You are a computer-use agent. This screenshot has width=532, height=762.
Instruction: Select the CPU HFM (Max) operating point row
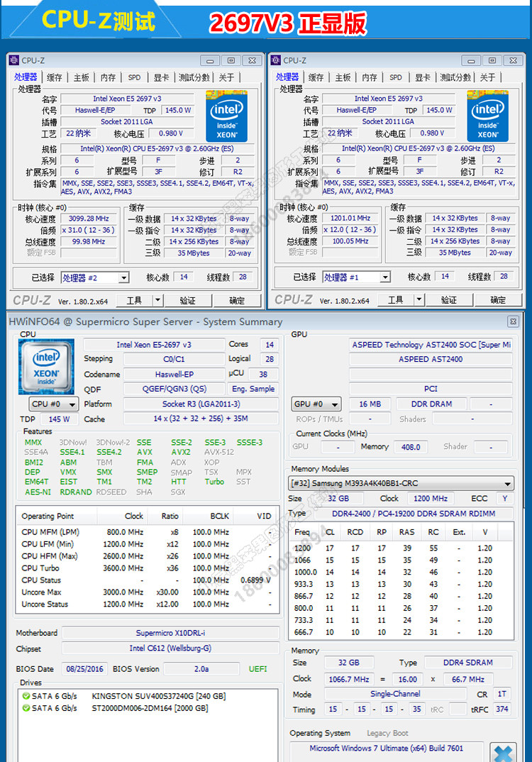point(148,556)
